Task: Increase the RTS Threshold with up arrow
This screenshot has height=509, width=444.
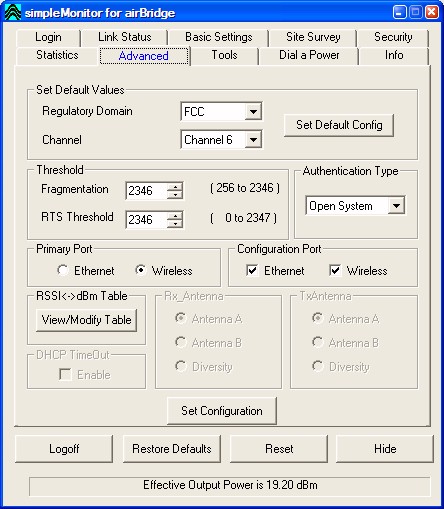Action: coord(175,216)
